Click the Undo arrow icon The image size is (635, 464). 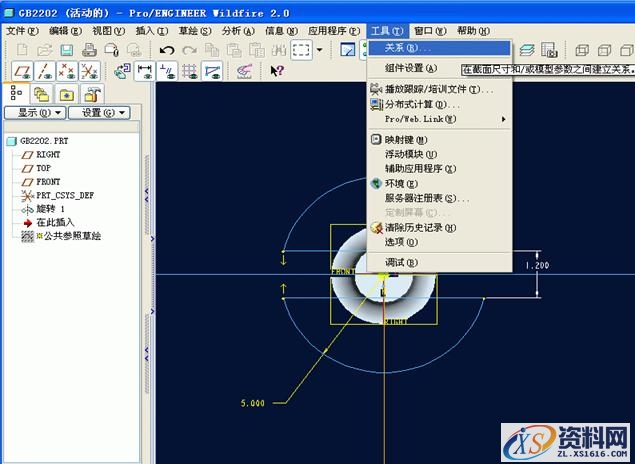click(167, 50)
